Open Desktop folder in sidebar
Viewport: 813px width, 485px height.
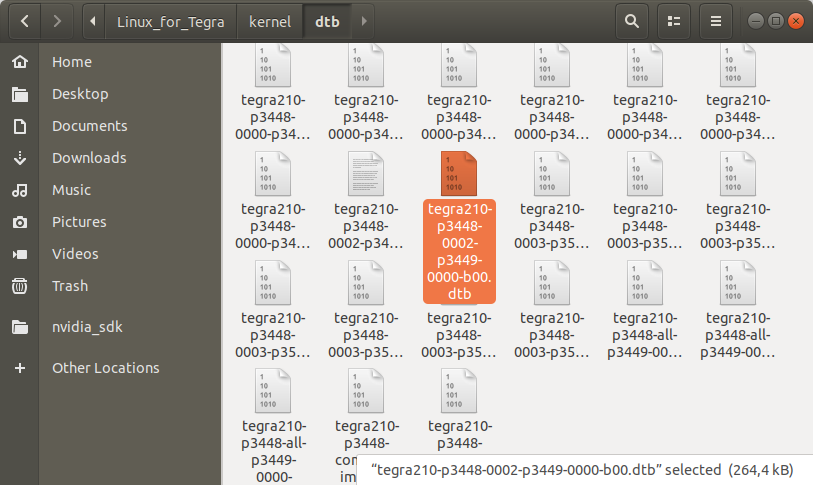(x=80, y=94)
